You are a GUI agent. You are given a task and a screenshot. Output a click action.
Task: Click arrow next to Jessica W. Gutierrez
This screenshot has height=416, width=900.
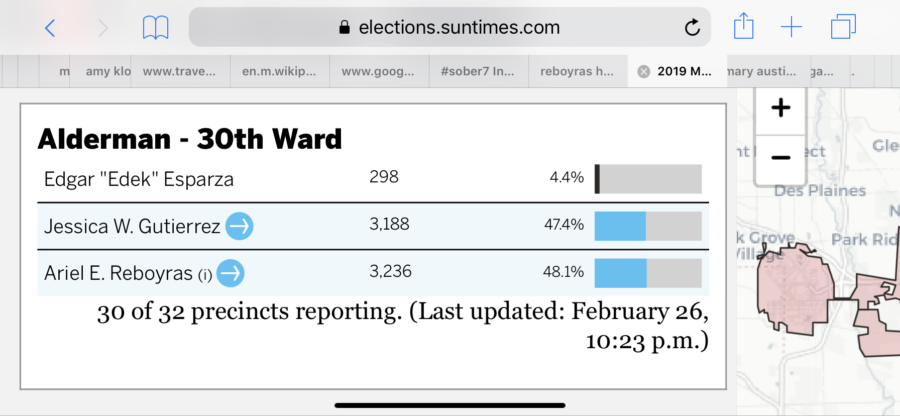point(239,226)
